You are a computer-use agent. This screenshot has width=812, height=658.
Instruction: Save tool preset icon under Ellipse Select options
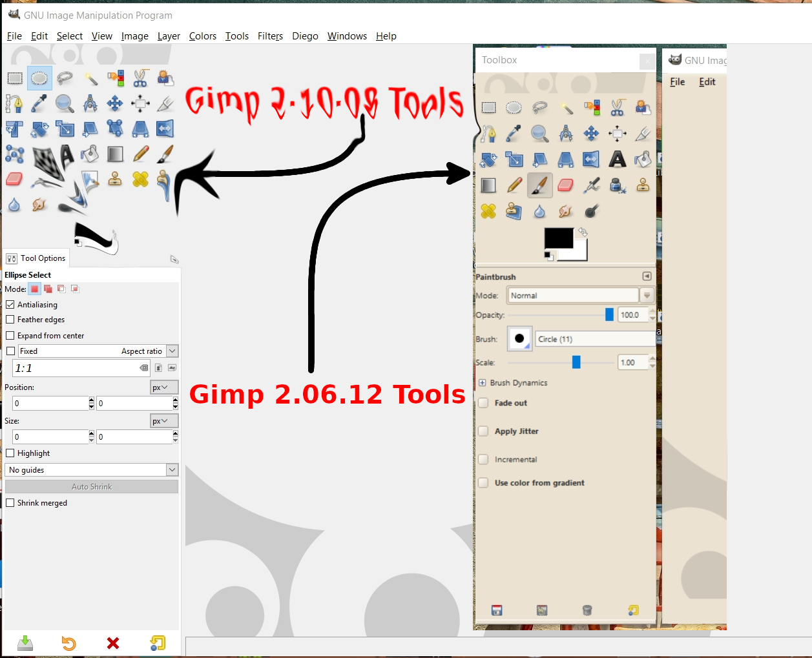pos(25,643)
